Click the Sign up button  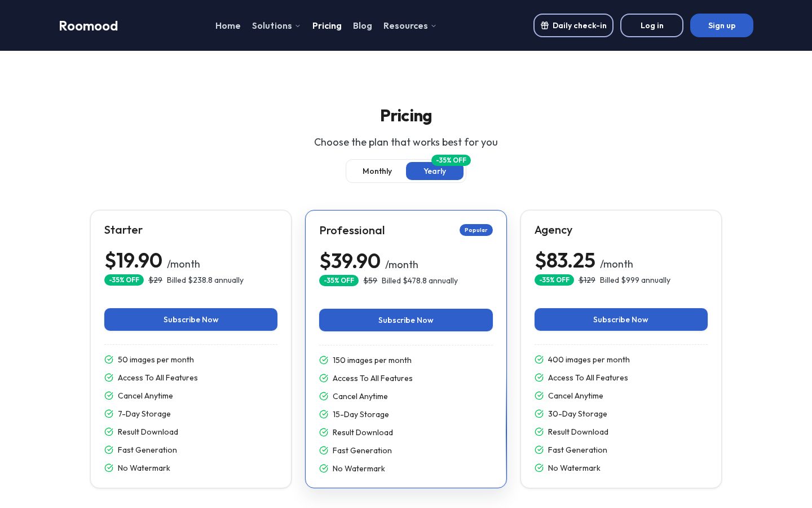pos(722,25)
